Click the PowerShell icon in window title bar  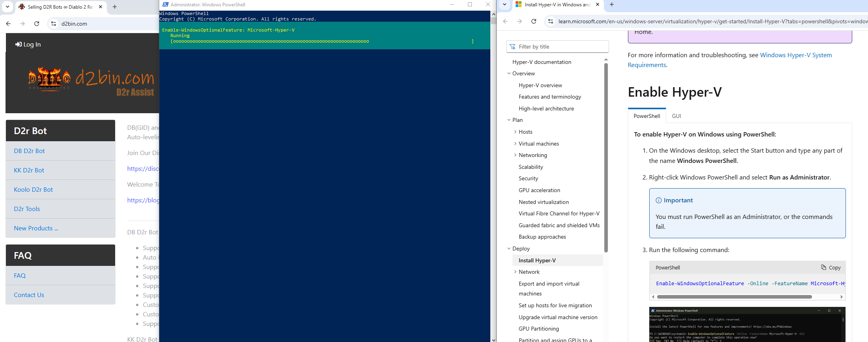point(166,5)
